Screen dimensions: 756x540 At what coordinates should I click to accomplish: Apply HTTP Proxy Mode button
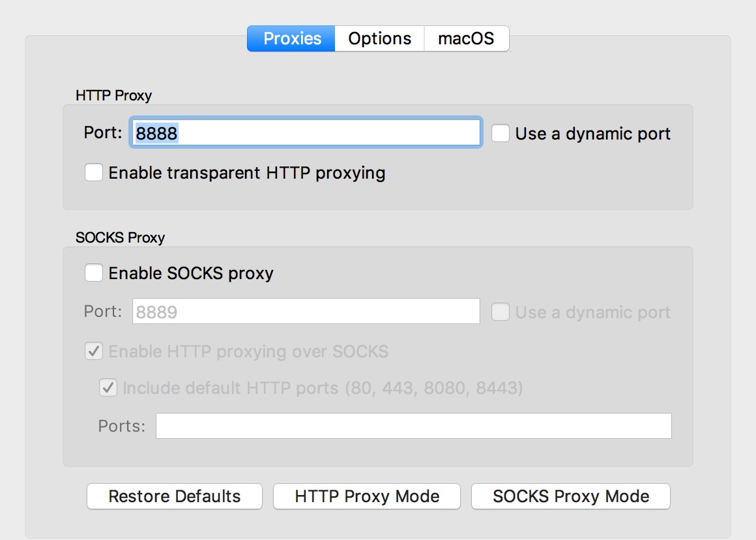click(367, 496)
